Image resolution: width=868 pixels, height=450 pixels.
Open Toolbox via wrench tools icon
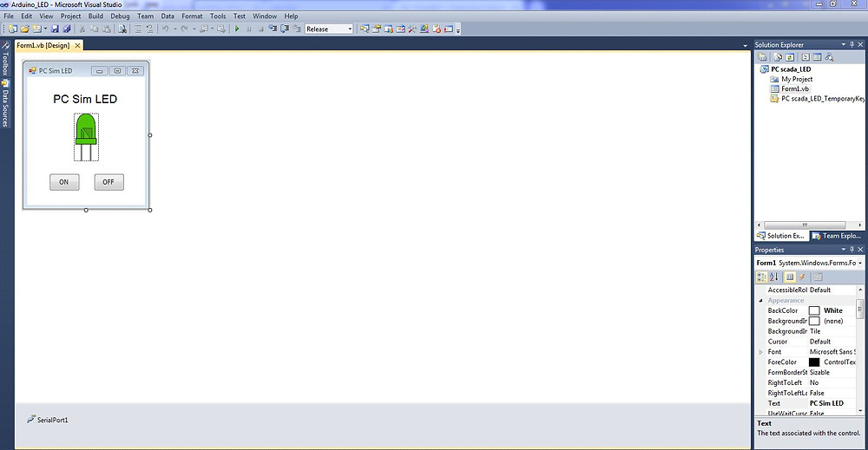tap(412, 29)
